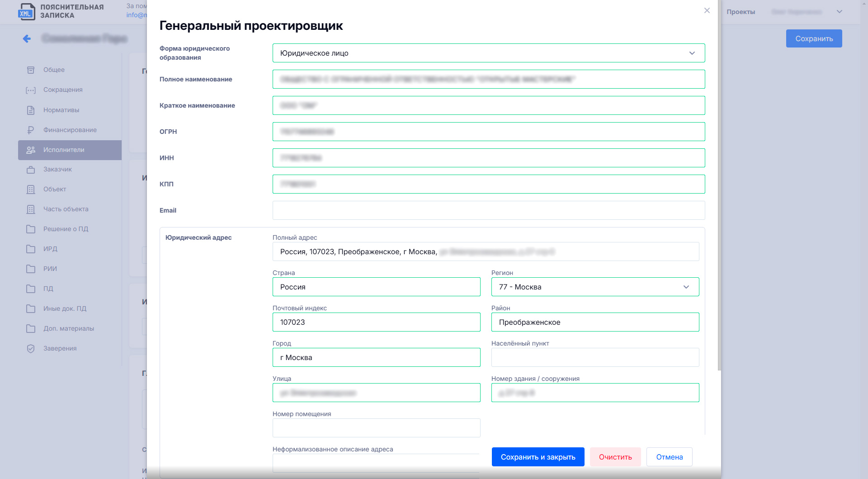Click the Страна field containing Россия

tap(377, 287)
